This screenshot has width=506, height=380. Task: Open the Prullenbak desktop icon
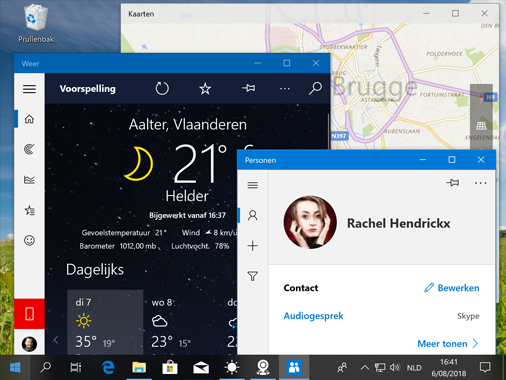click(36, 23)
